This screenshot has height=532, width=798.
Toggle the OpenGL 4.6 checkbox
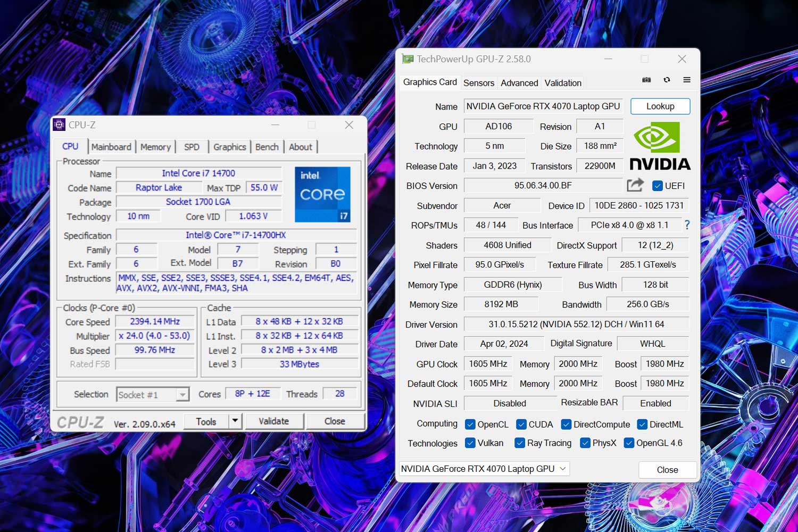pos(629,443)
